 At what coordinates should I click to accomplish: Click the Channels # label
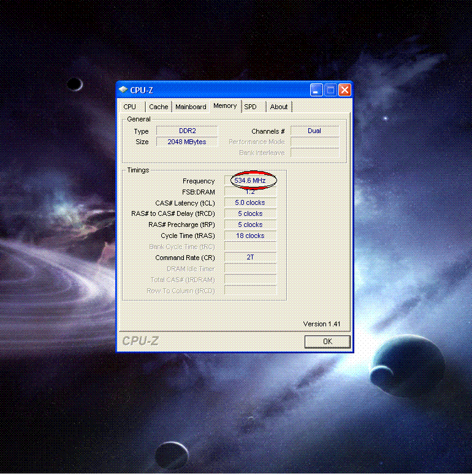268,131
